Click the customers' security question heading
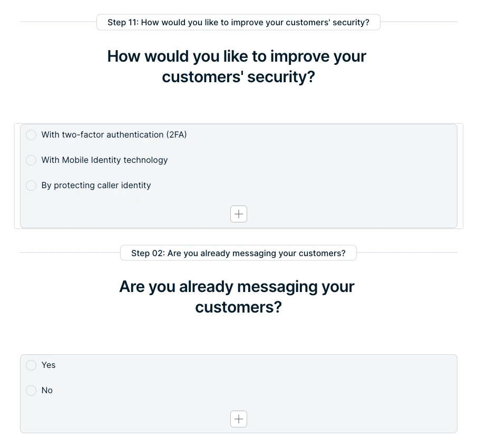The width and height of the screenshot is (478, 448). click(237, 66)
